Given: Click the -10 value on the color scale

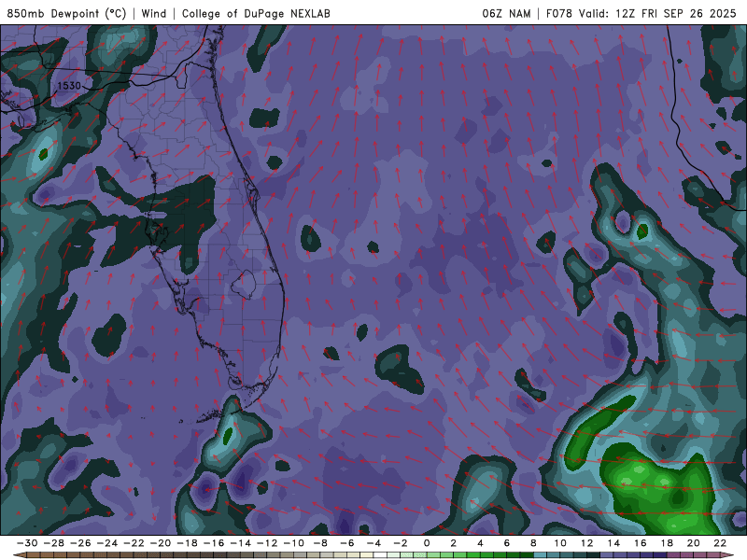Looking at the screenshot, I should pos(294,543).
